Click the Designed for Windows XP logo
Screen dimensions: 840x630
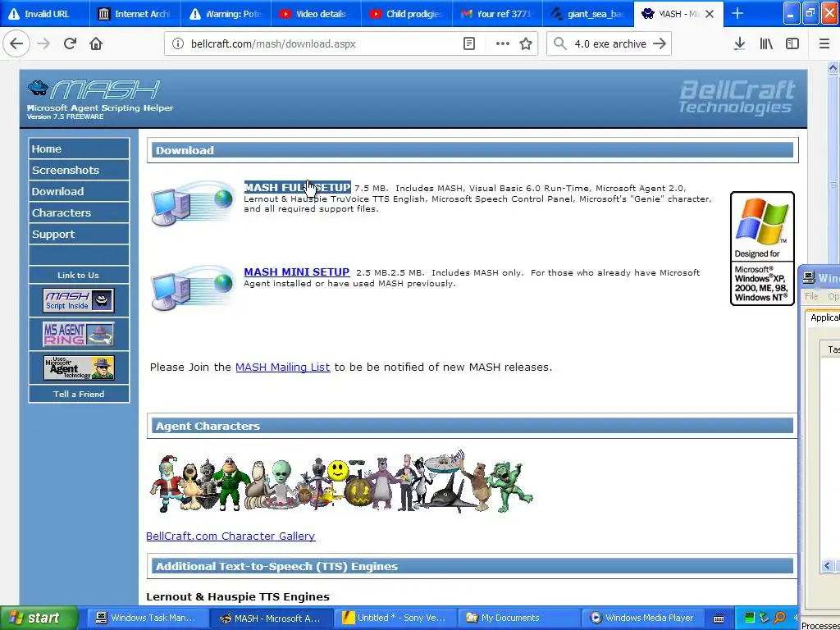coord(762,249)
